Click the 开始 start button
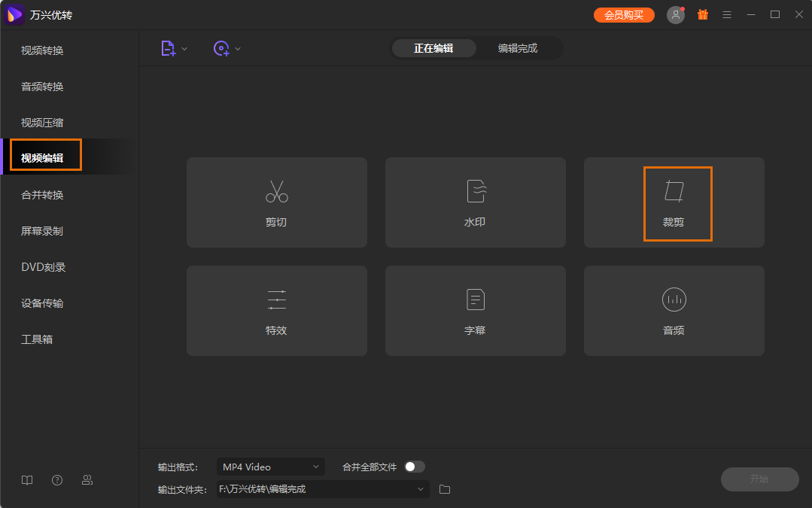 coord(759,479)
